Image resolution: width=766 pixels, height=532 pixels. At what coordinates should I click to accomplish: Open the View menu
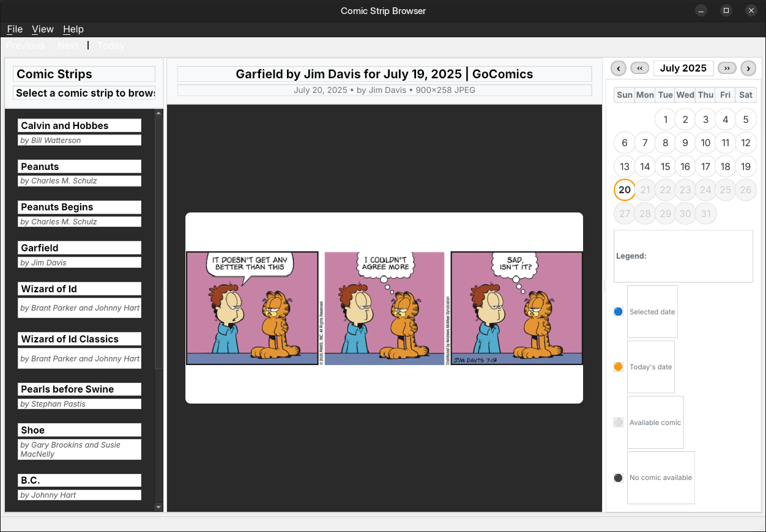point(43,29)
